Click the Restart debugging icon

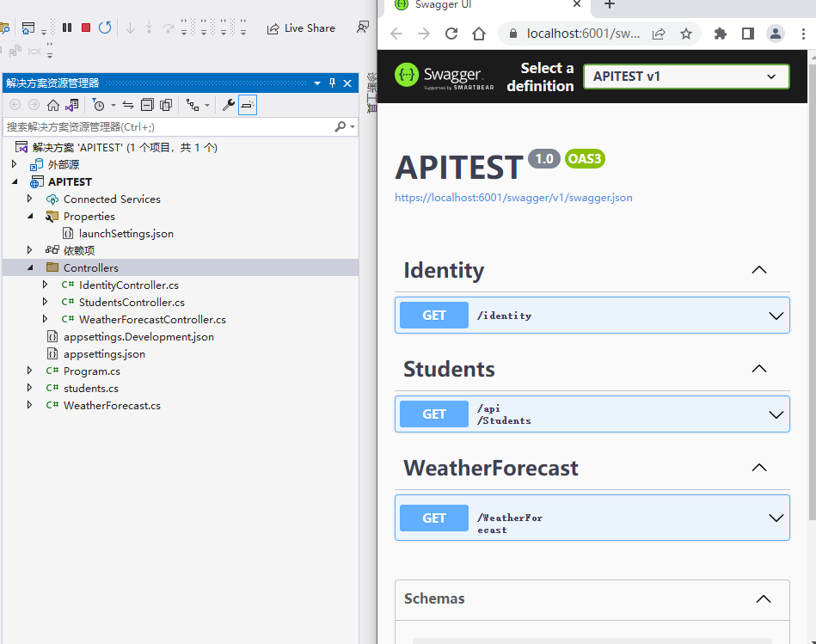pyautogui.click(x=105, y=28)
